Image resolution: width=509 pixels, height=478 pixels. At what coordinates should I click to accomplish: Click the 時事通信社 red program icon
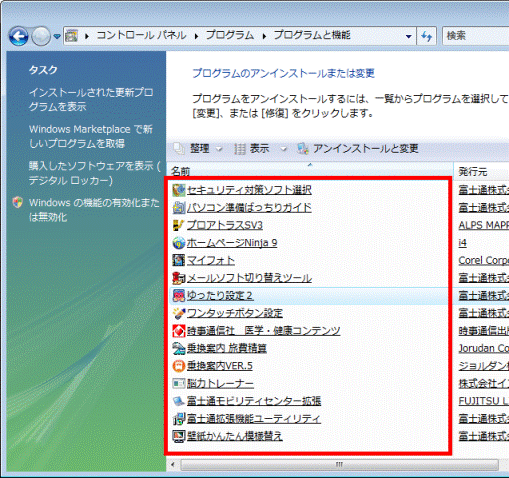tap(179, 331)
